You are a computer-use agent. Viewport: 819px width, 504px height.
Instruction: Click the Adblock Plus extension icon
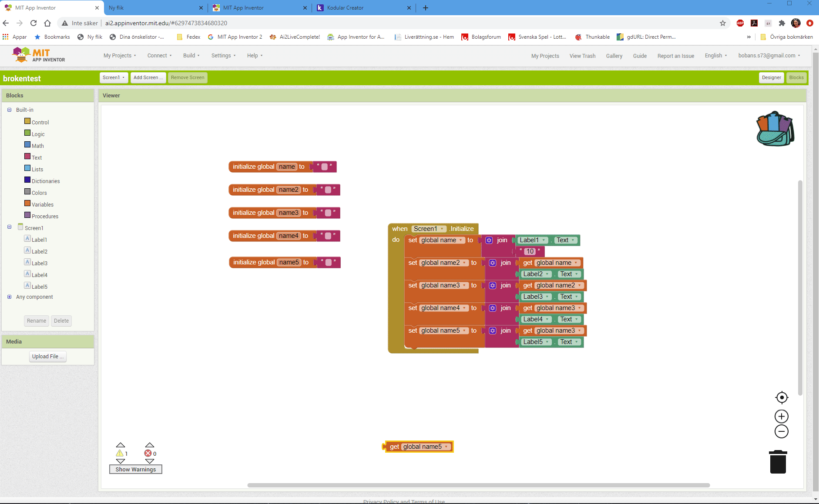[740, 23]
